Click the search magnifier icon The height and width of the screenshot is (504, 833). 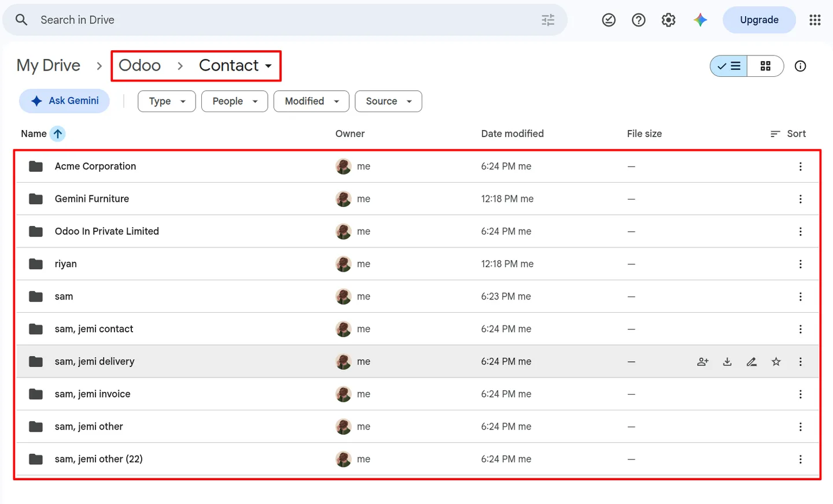21,20
